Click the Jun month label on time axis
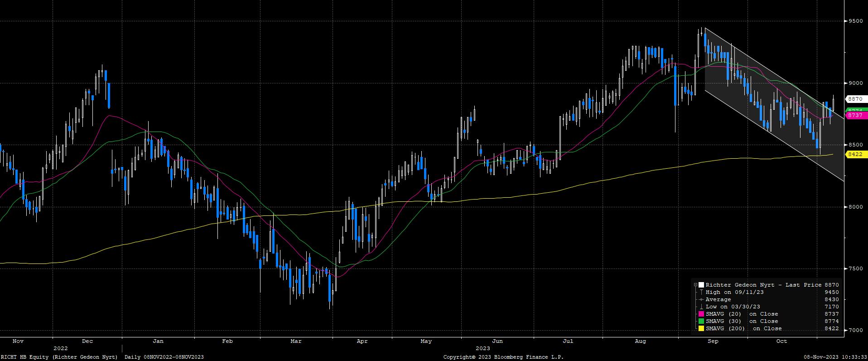Screen dimensions: 868x361 pyautogui.click(x=497, y=341)
